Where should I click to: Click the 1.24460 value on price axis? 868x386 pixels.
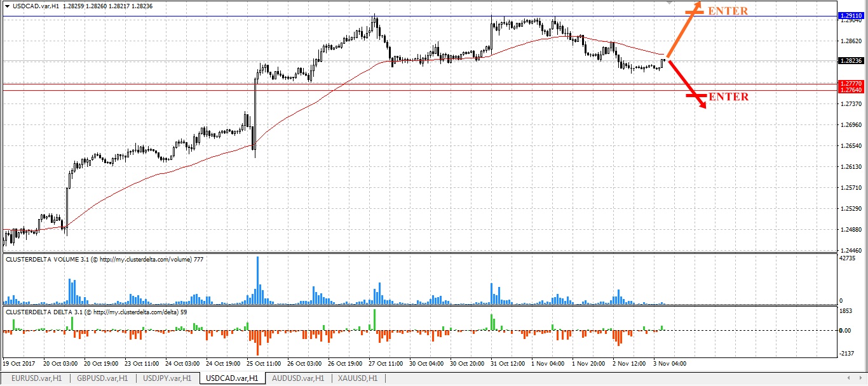click(850, 250)
